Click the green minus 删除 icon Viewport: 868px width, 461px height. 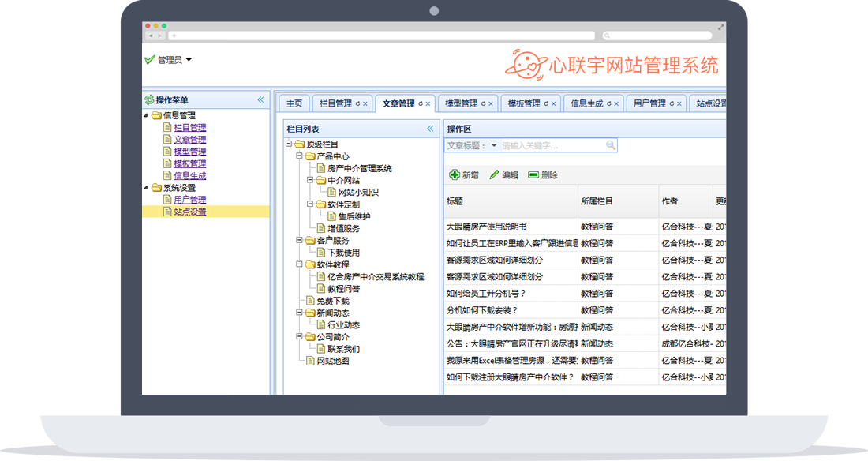click(x=533, y=175)
